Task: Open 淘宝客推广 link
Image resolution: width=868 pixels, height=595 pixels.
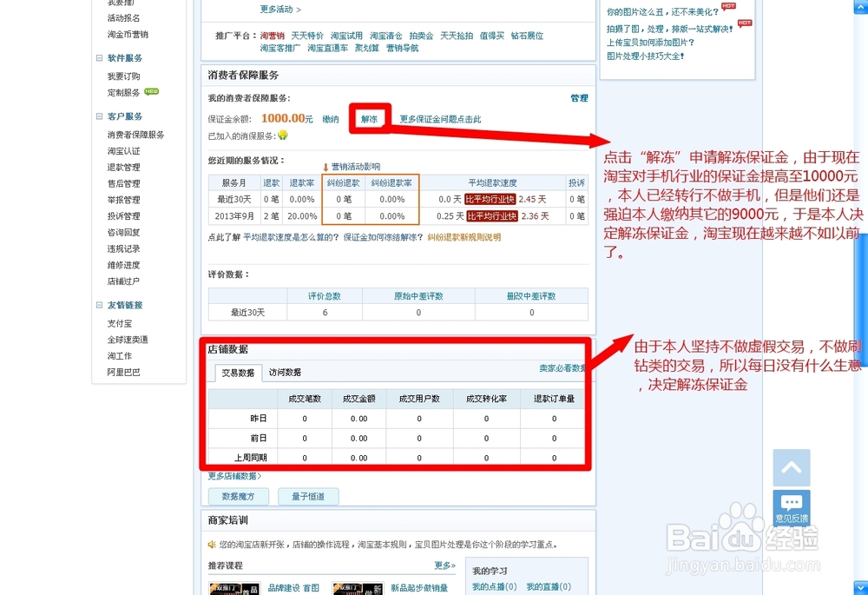Action: [280, 48]
